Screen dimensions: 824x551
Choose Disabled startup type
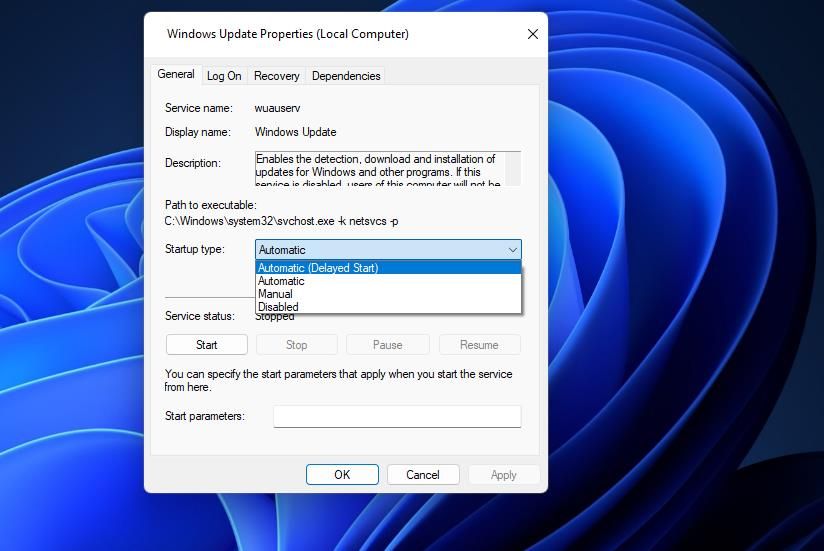coord(388,307)
